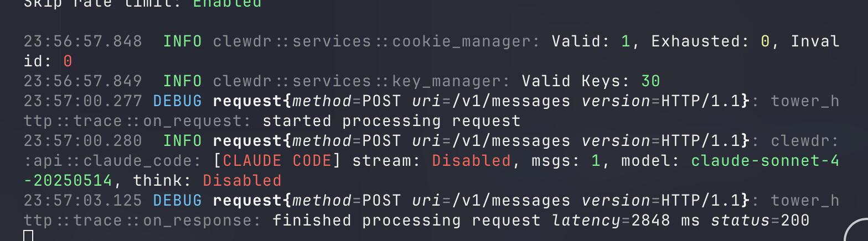Click the 23:57:00.277 timestamp

(x=82, y=101)
